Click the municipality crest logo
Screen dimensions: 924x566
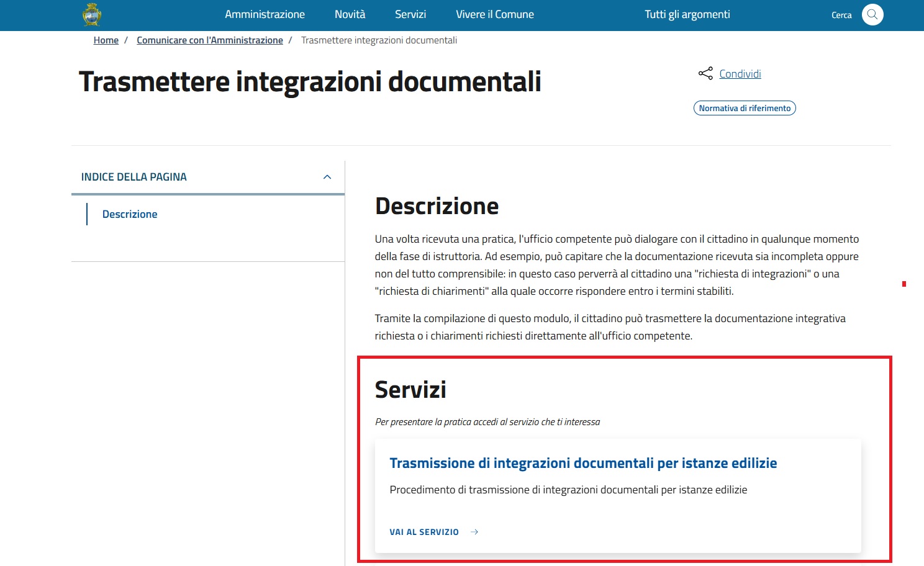point(92,14)
